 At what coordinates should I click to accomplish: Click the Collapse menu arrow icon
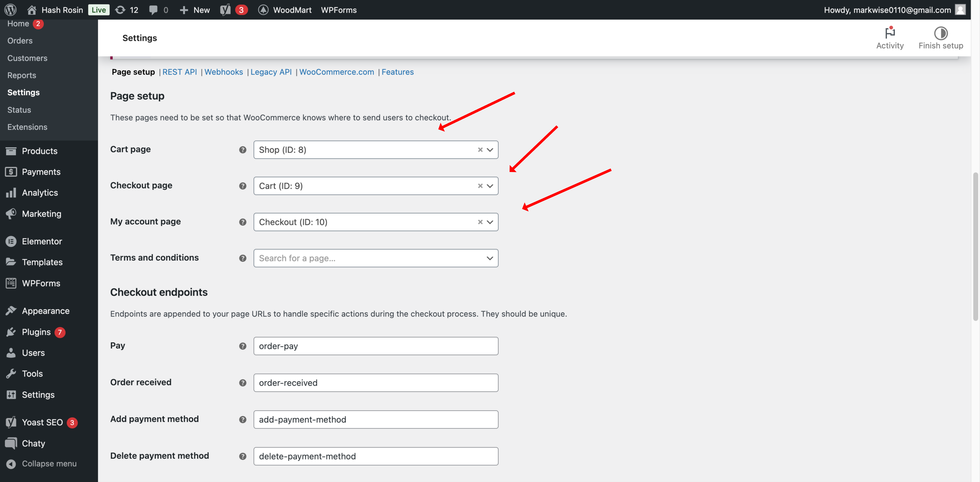[x=11, y=464]
